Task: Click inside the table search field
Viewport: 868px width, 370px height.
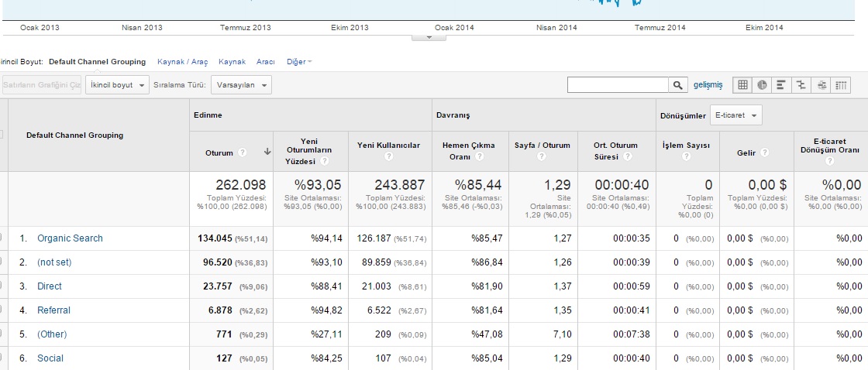Action: click(617, 84)
